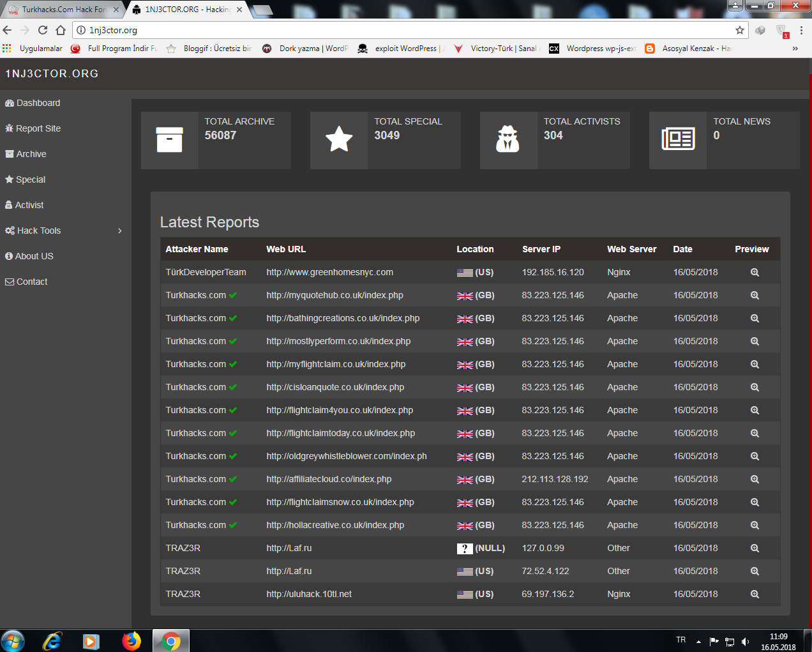Click the Attacker Name column header

197,249
